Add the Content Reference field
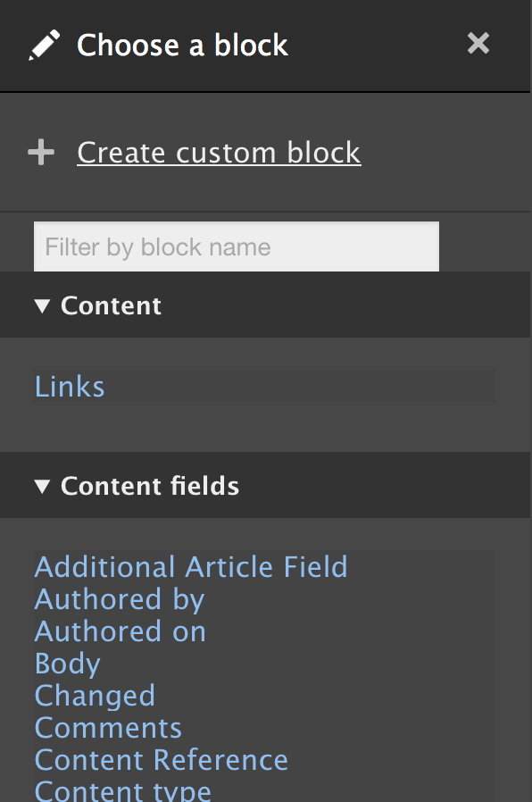 click(x=161, y=759)
